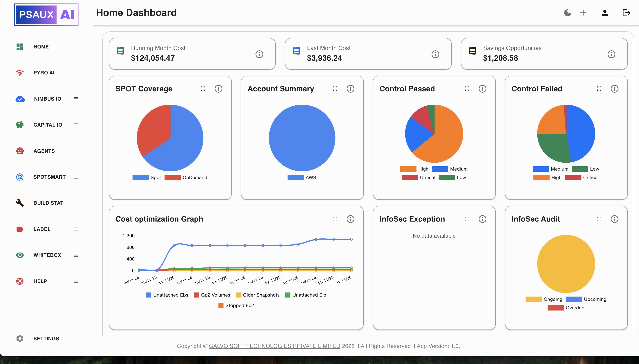Click High swatch in Control Passed legend
Viewport: 639px width, 364px height.
click(x=408, y=169)
